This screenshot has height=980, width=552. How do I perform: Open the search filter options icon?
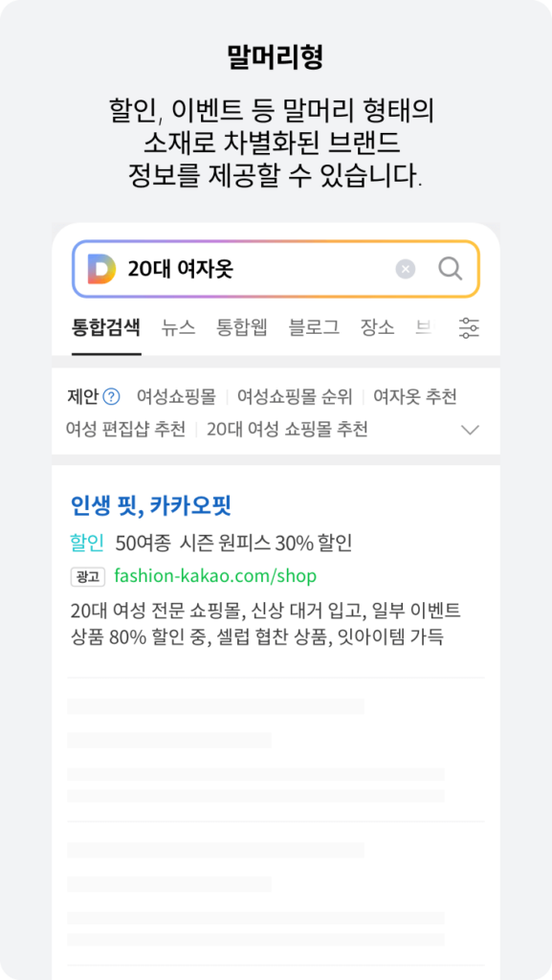469,327
